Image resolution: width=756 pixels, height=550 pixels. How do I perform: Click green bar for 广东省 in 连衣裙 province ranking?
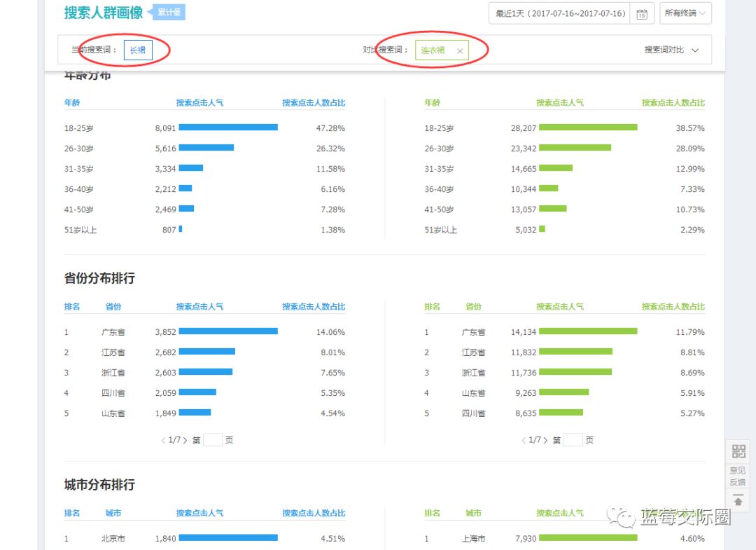click(588, 331)
